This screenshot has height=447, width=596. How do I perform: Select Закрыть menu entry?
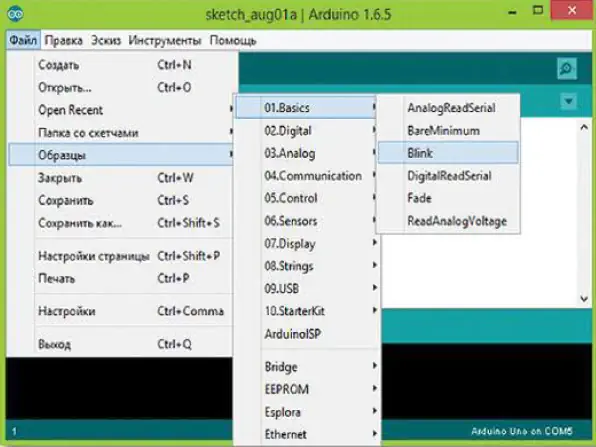(121, 178)
